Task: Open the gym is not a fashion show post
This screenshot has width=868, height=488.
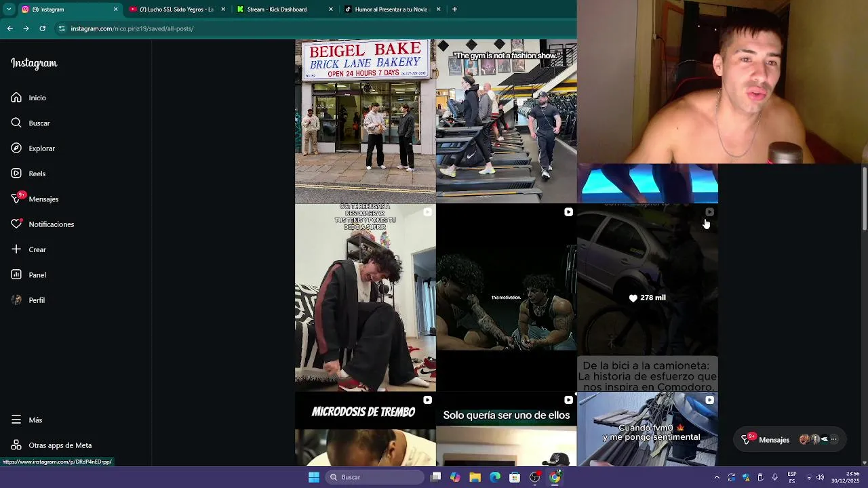Action: tap(506, 121)
